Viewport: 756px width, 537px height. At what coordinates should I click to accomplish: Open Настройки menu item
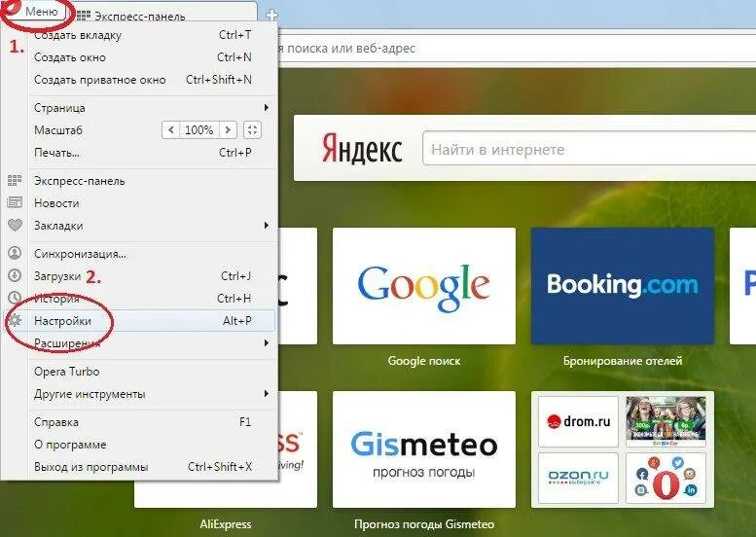pos(140,321)
